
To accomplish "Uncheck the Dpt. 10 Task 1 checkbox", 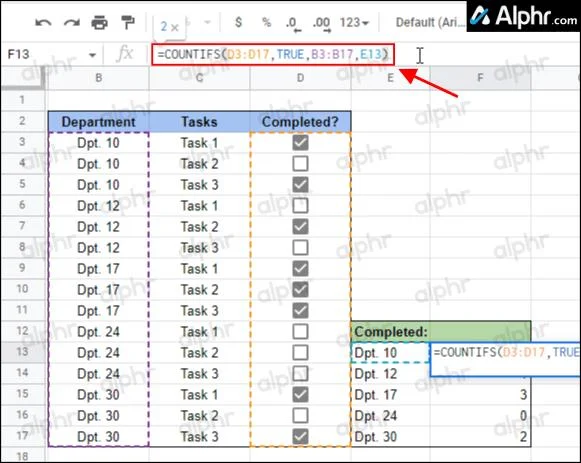I will point(300,143).
